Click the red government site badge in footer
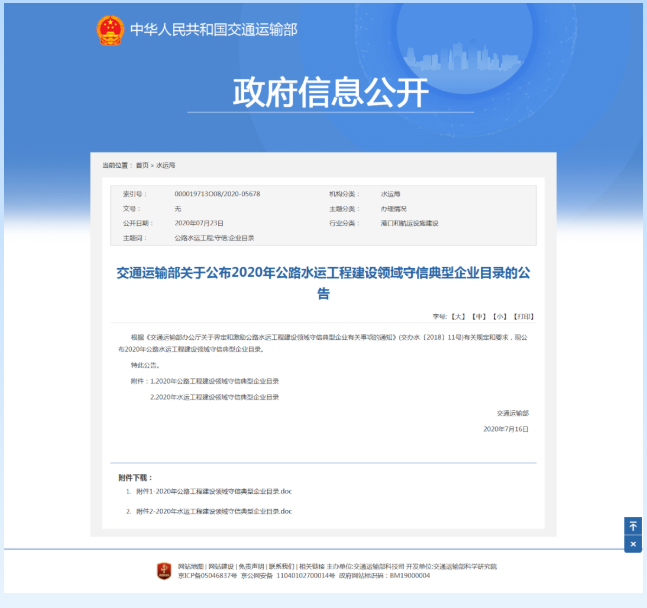The height and width of the screenshot is (608, 647). [164, 571]
